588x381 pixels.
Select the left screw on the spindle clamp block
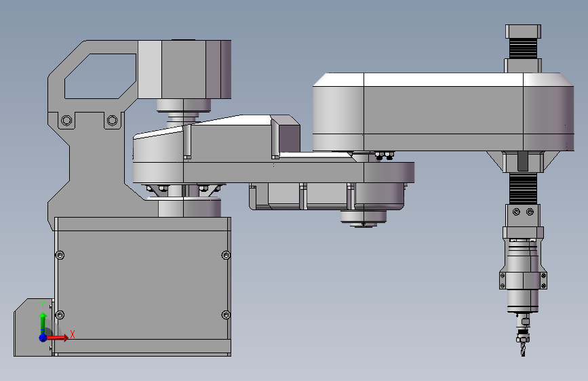[516, 212]
